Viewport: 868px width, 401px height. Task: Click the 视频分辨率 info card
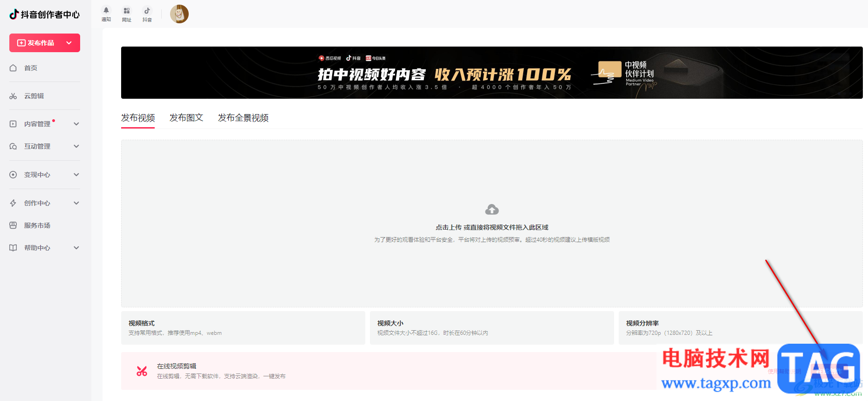coord(741,328)
